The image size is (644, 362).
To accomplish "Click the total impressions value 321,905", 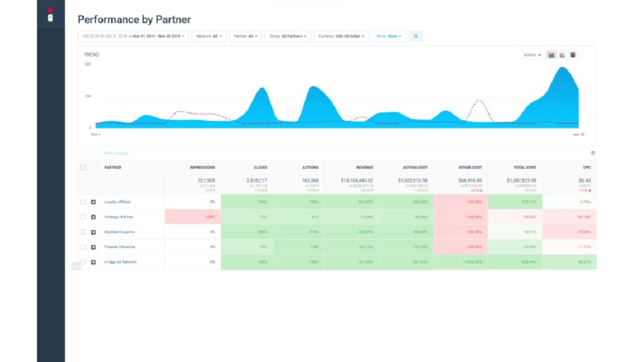I will [206, 181].
